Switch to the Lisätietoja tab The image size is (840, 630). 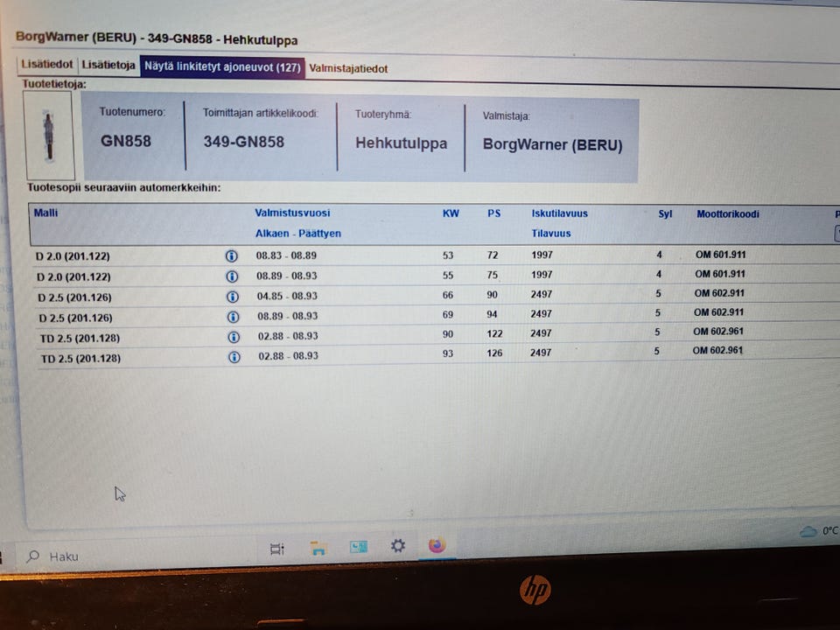click(x=108, y=65)
